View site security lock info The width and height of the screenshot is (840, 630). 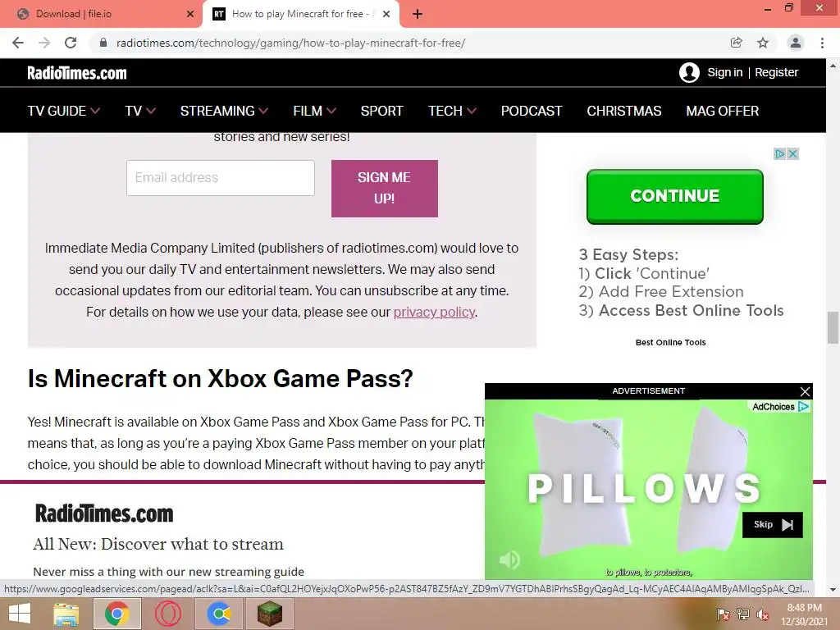(x=103, y=43)
